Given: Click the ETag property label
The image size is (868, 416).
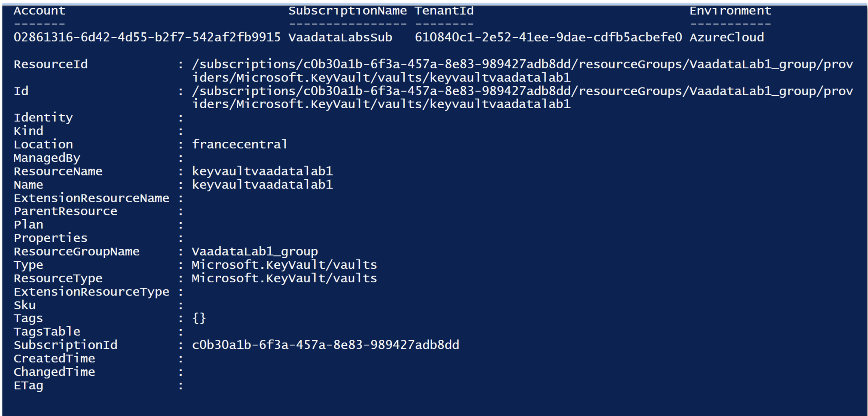Looking at the screenshot, I should click(28, 385).
